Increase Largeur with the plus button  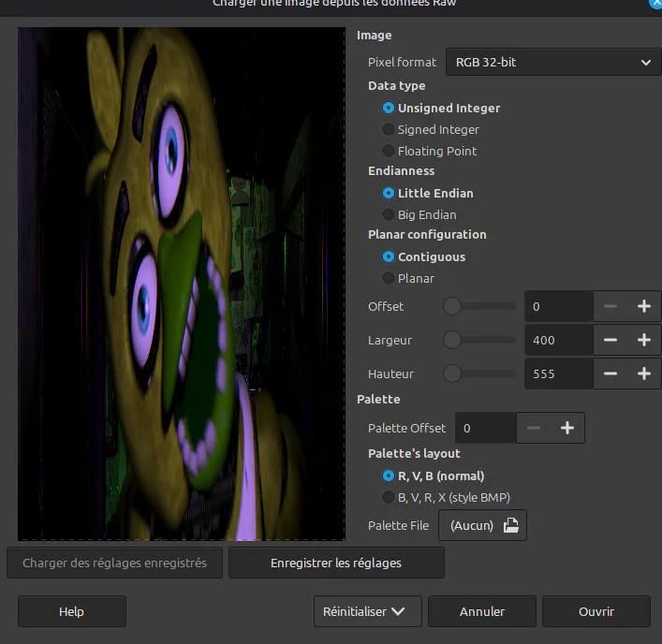click(x=644, y=340)
